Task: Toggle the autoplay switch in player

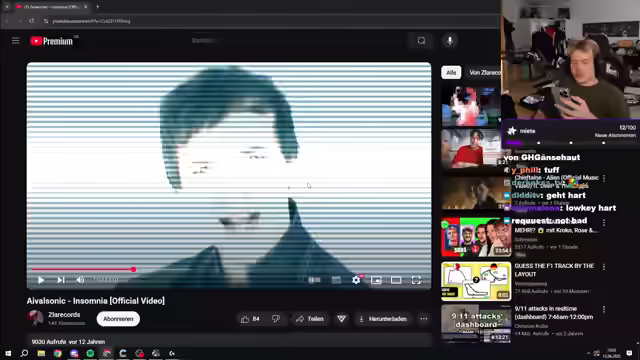Action: (314, 280)
